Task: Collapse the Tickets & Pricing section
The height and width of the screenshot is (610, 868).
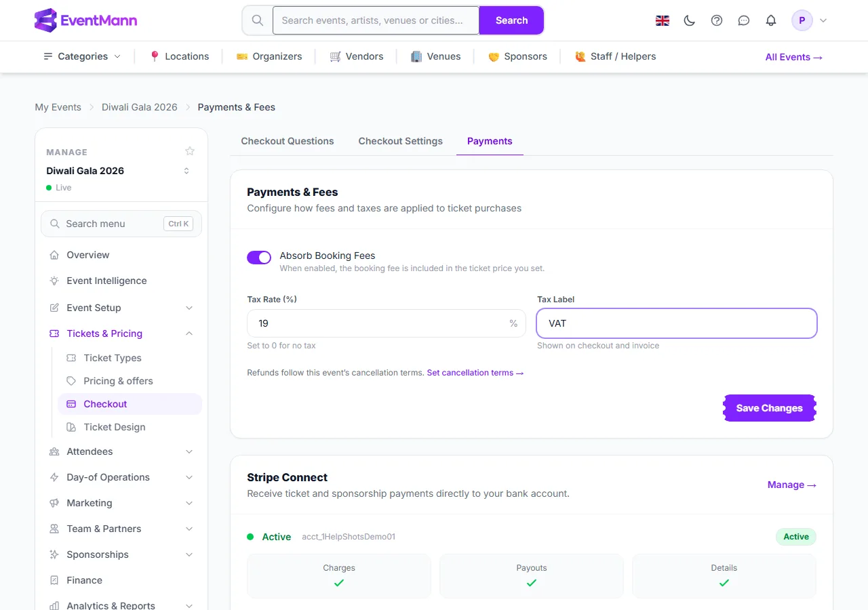Action: click(x=122, y=333)
